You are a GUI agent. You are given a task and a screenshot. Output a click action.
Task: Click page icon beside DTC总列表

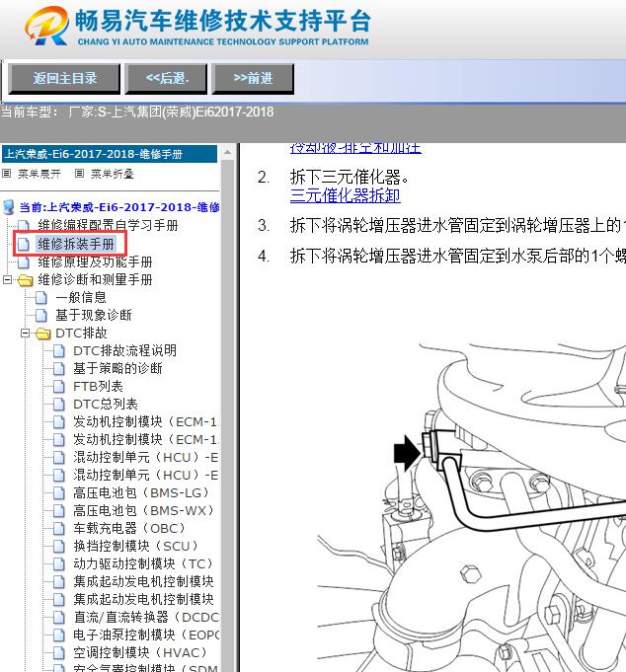58,405
